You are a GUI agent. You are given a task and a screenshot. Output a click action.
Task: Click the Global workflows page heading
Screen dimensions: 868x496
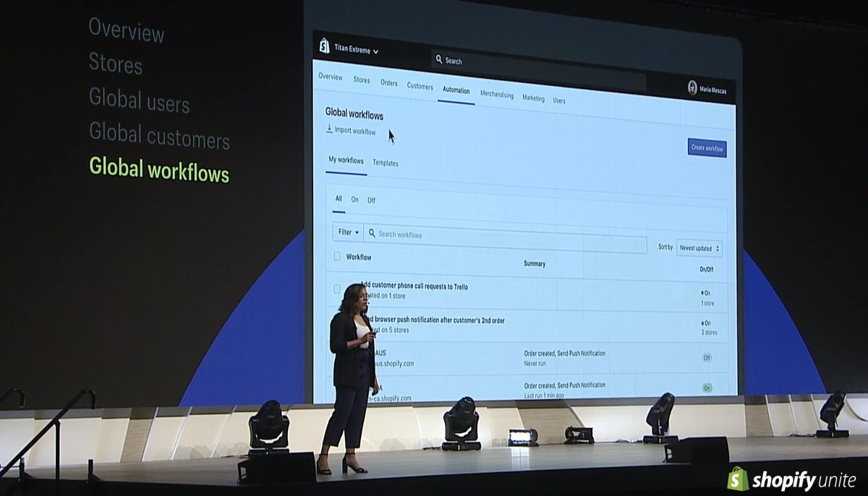tap(354, 114)
